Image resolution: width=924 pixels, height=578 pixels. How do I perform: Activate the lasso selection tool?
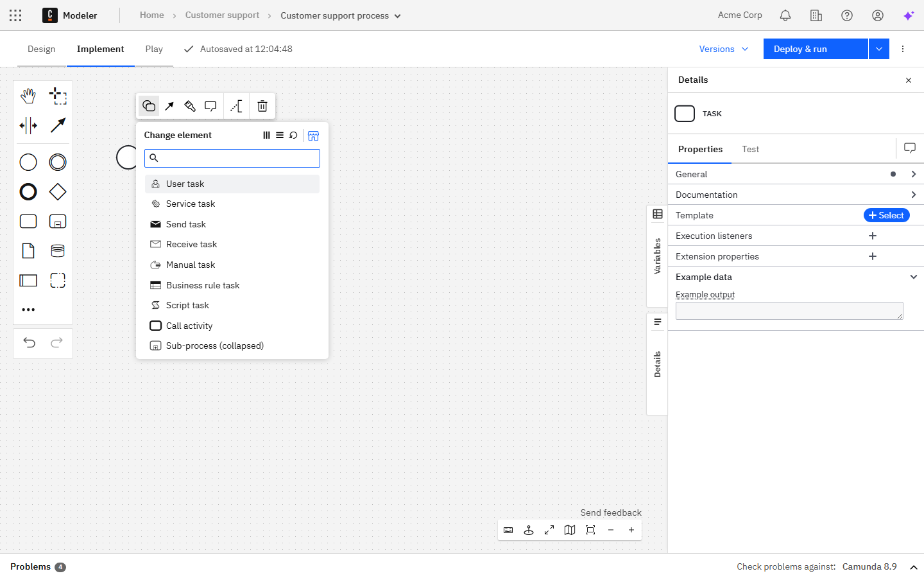[x=58, y=96]
